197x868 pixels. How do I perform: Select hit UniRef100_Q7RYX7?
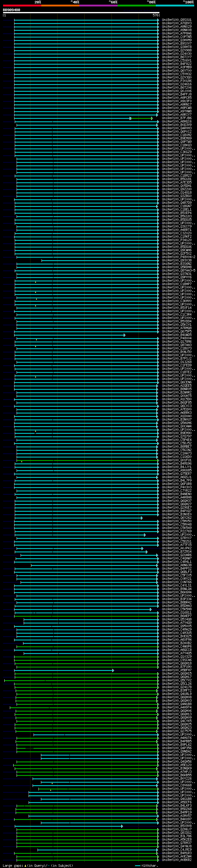(x=176, y=538)
